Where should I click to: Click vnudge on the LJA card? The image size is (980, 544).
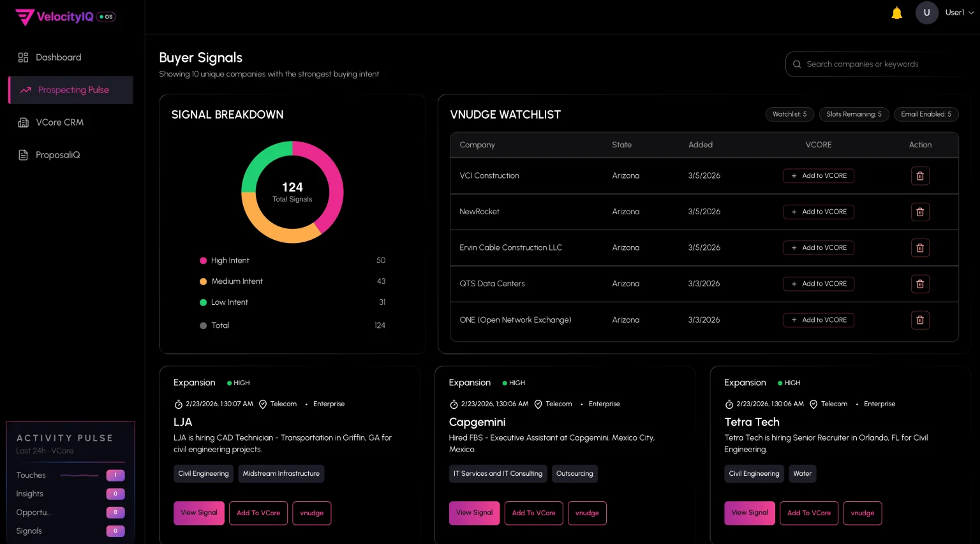pyautogui.click(x=312, y=513)
